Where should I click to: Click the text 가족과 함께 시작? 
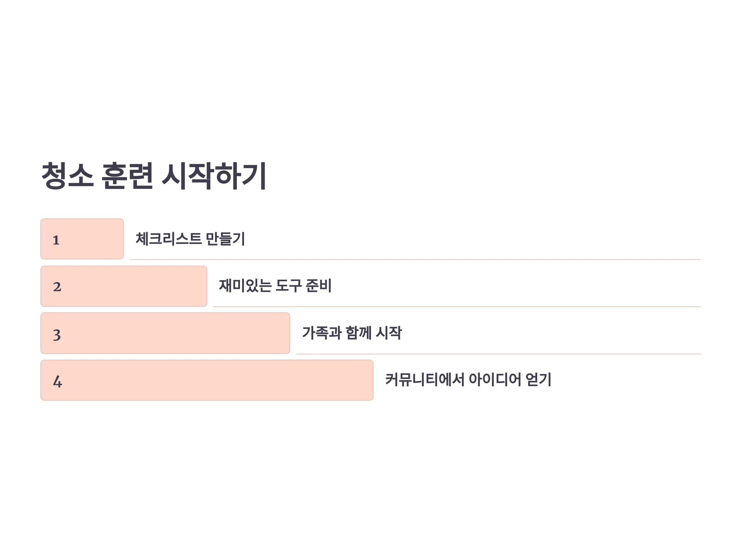pyautogui.click(x=352, y=333)
